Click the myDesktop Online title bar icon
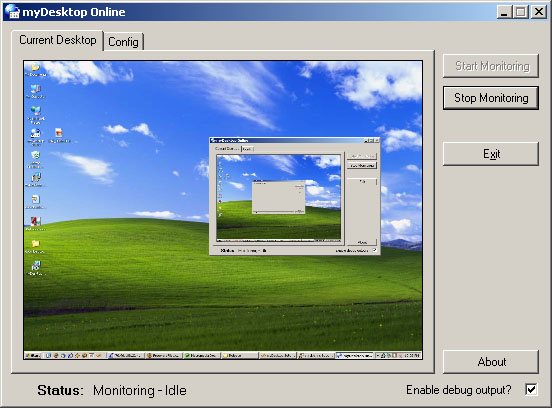Image resolution: width=552 pixels, height=408 pixels. coord(12,12)
